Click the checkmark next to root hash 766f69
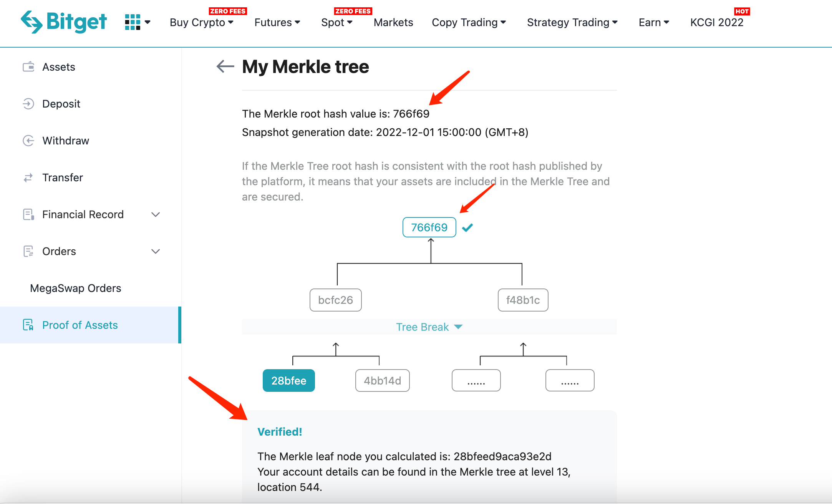The height and width of the screenshot is (504, 832). [x=467, y=228]
